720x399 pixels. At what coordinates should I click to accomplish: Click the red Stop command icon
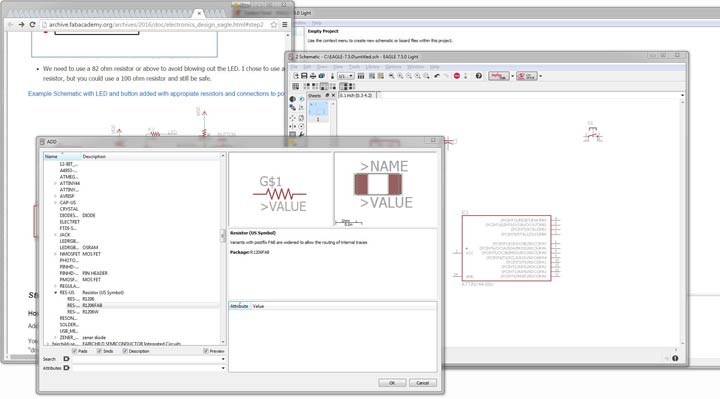click(457, 76)
